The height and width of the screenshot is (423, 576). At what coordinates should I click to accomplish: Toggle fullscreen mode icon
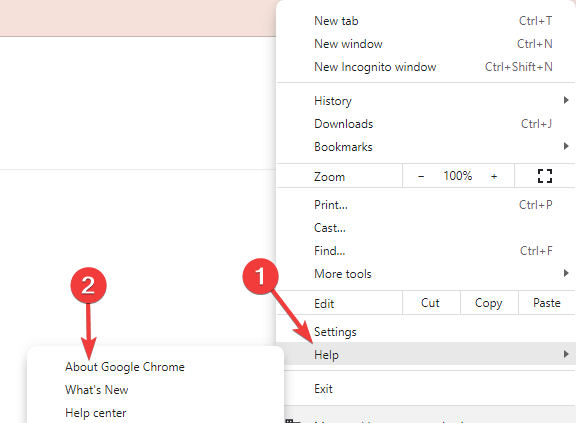(545, 176)
